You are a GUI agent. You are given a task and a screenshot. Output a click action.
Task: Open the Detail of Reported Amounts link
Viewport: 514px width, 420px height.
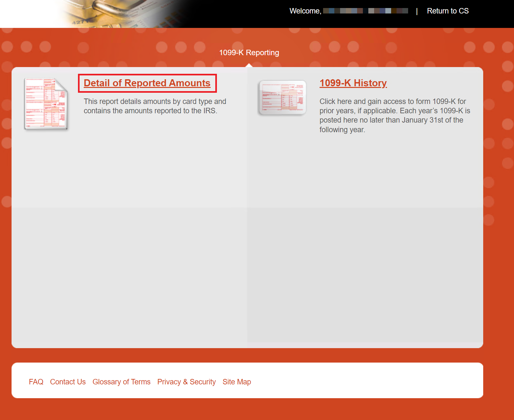(x=147, y=83)
